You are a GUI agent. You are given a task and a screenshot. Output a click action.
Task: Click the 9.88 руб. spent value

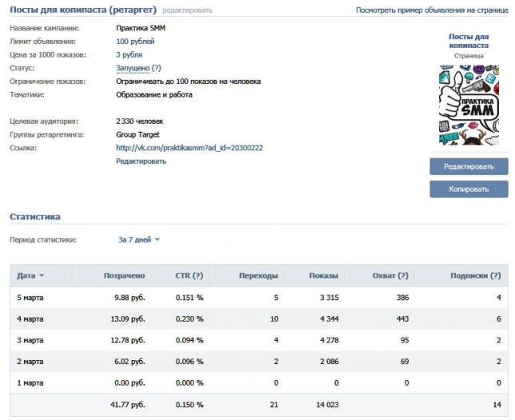130,298
